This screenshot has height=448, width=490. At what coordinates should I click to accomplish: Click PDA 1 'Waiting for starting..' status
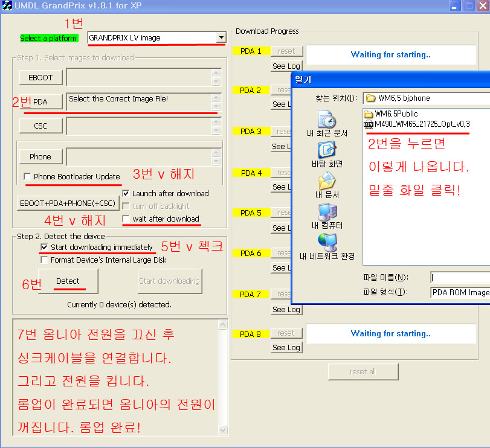click(x=391, y=54)
